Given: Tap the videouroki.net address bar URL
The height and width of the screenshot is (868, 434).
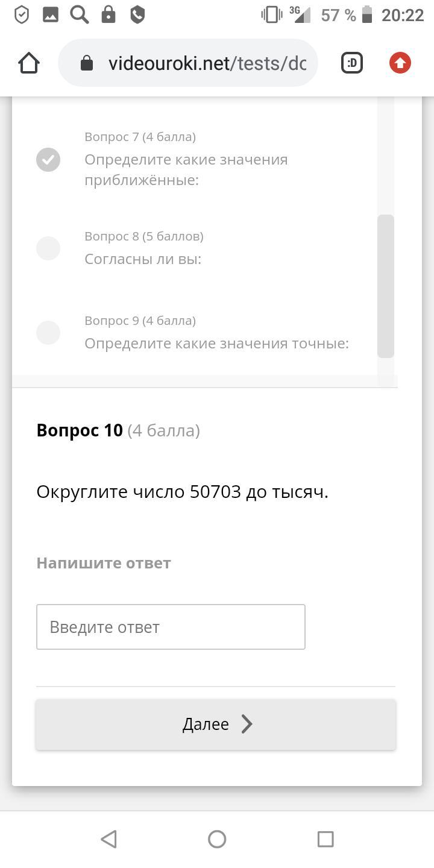Looking at the screenshot, I should (207, 63).
